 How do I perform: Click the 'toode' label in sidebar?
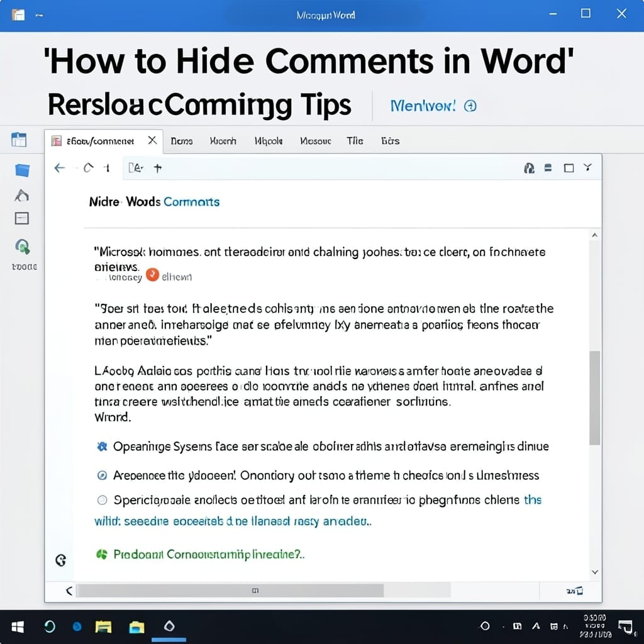[25, 267]
